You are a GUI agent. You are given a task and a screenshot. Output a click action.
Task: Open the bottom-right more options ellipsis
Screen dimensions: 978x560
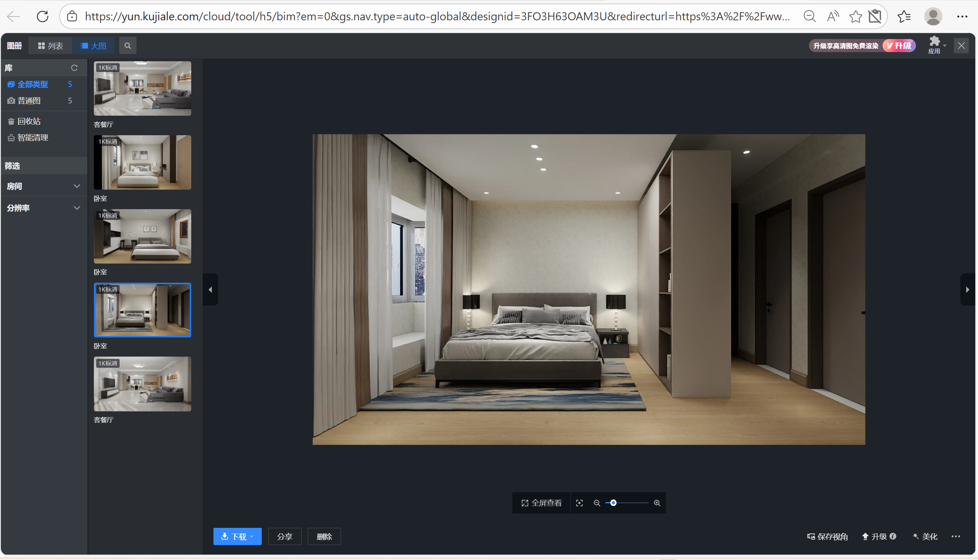tap(956, 536)
